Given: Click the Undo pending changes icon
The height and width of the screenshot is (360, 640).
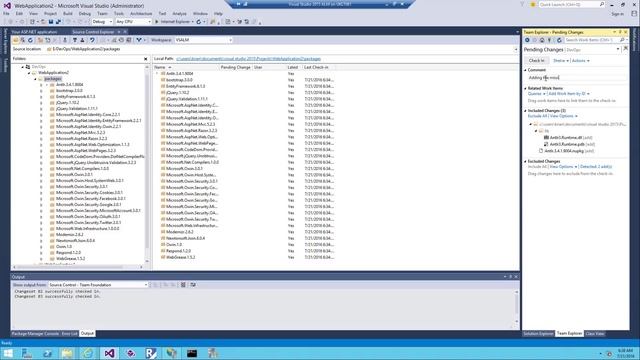Looking at the screenshot, I should [92, 40].
